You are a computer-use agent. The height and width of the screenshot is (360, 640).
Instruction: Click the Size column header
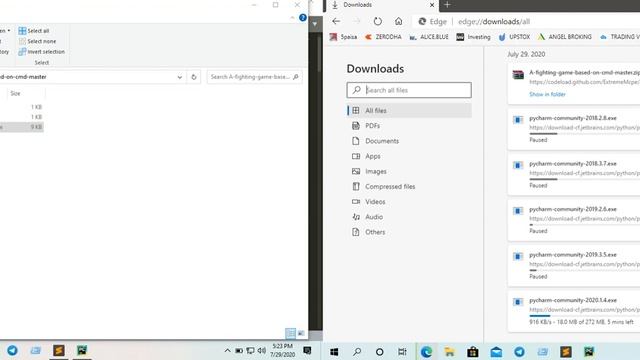16,93
